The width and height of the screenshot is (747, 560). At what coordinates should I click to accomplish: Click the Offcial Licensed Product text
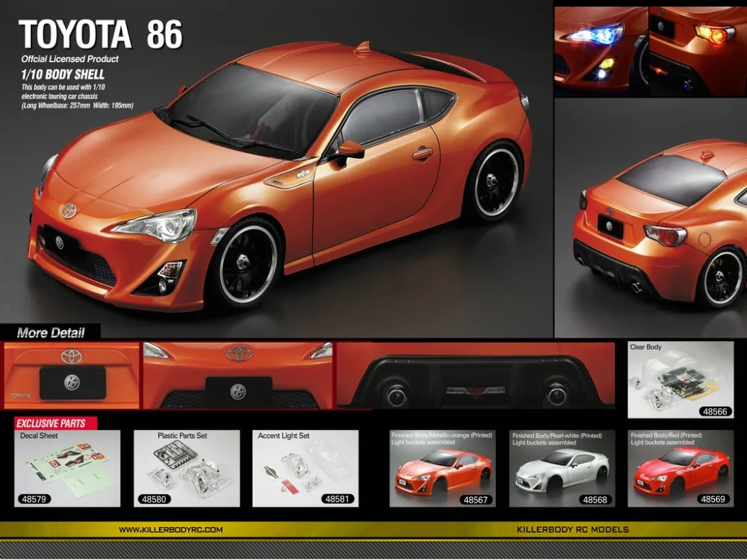69,59
